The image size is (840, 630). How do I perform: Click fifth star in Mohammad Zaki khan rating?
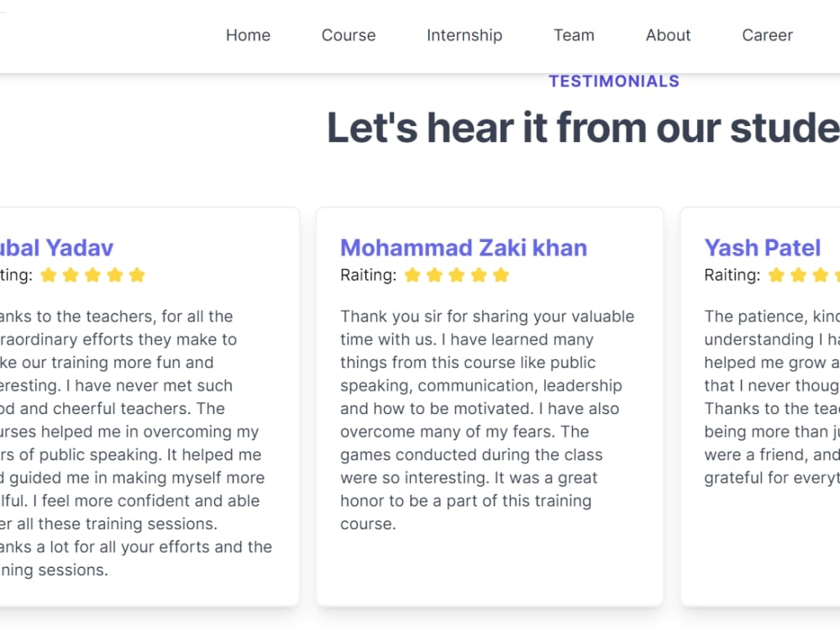pos(501,275)
